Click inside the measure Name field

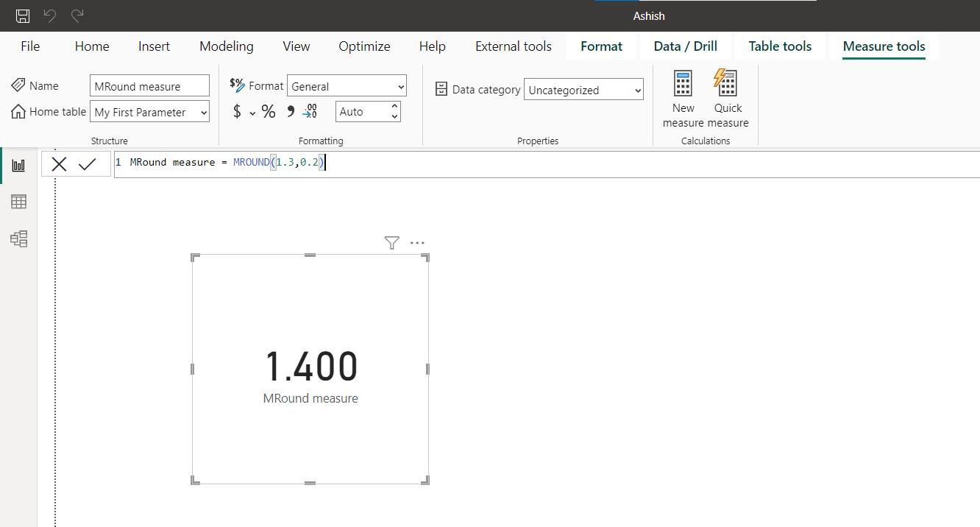click(149, 85)
